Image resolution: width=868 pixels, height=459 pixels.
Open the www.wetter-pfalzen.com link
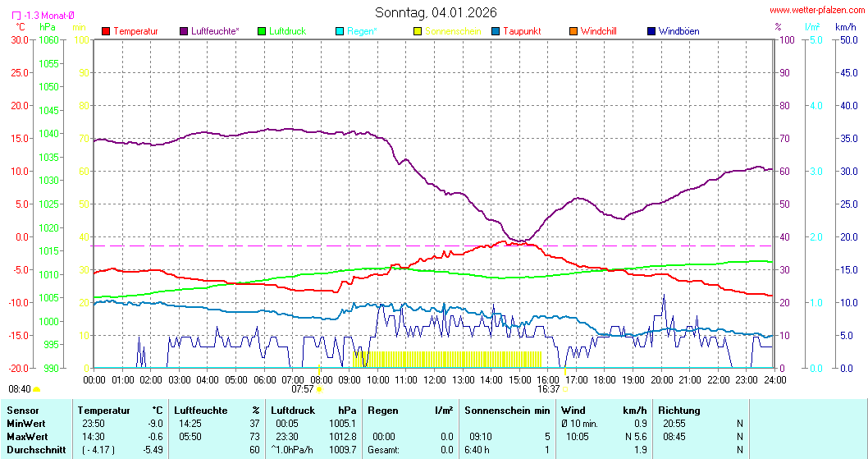click(815, 11)
